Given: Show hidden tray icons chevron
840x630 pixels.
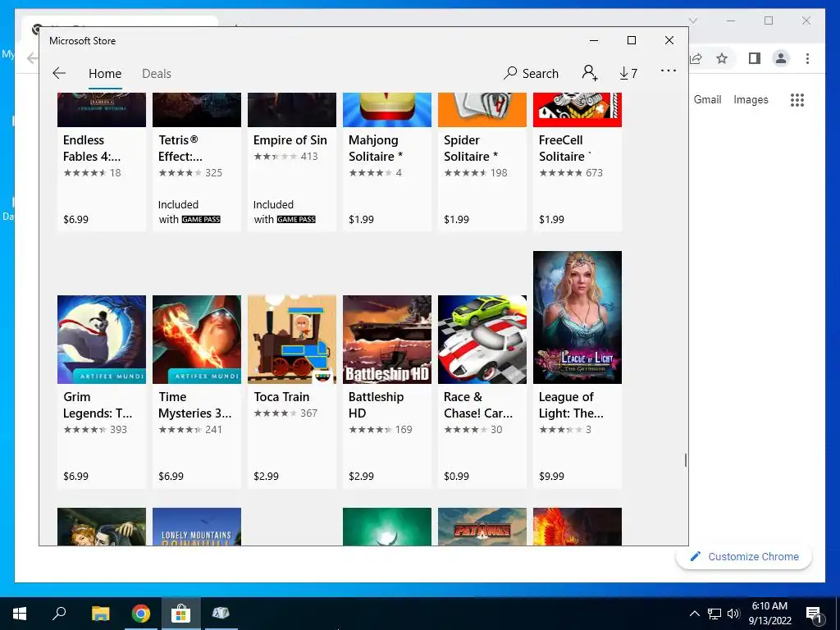Looking at the screenshot, I should click(x=694, y=614).
